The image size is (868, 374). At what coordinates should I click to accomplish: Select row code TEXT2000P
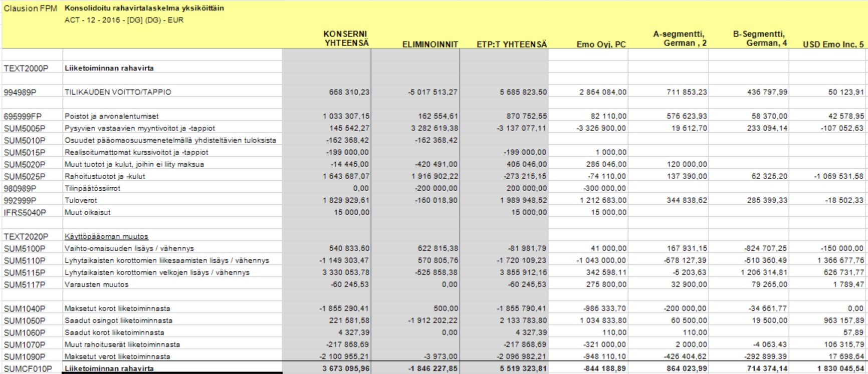click(26, 68)
